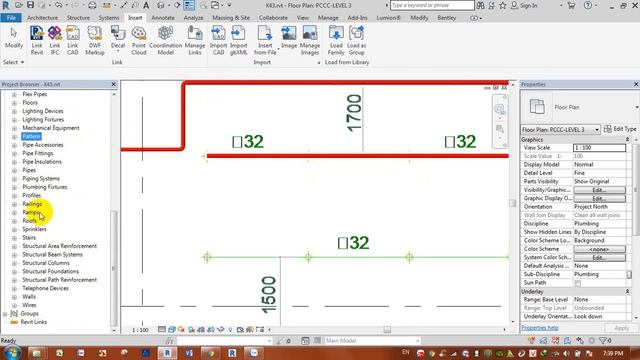640x360 pixels.
Task: Switch to the Architecture tab
Action: (42, 18)
